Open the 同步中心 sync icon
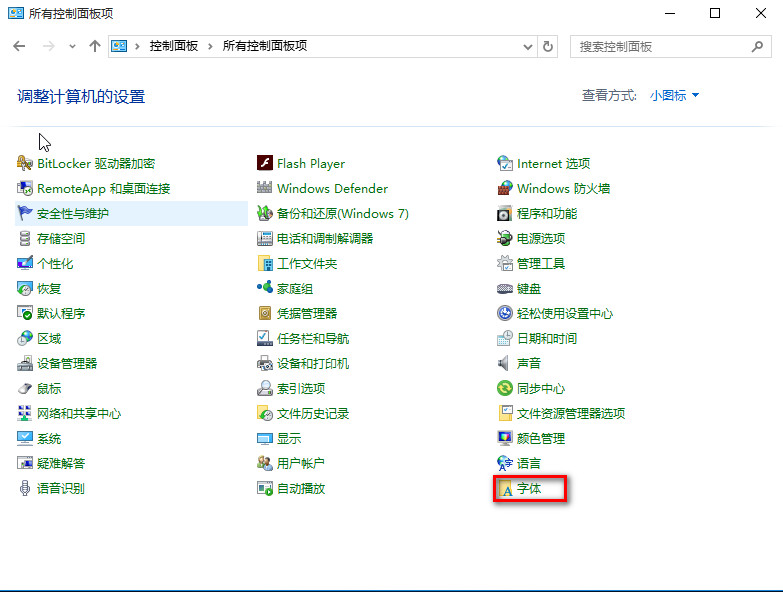The width and height of the screenshot is (783, 592). click(505, 388)
